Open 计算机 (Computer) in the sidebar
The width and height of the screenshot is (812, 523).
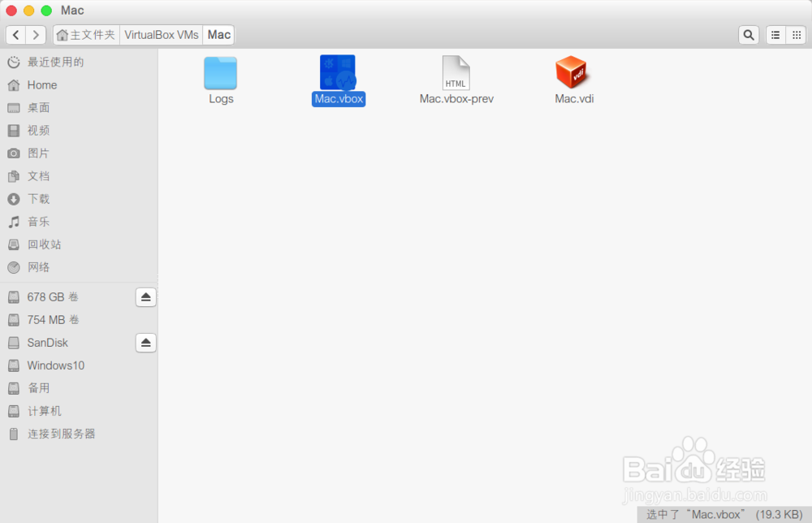click(x=45, y=411)
